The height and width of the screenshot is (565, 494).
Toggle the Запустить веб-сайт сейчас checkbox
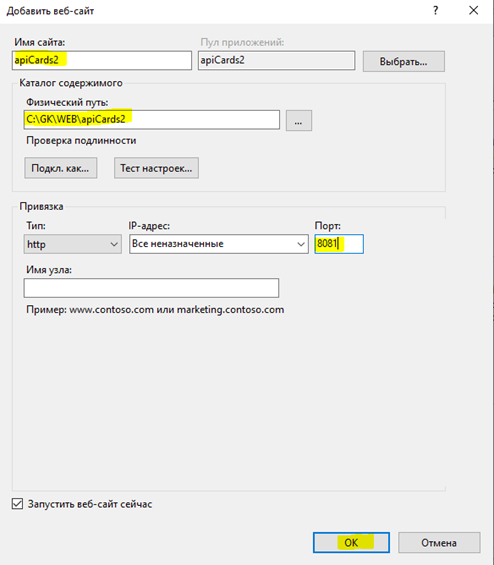(17, 503)
